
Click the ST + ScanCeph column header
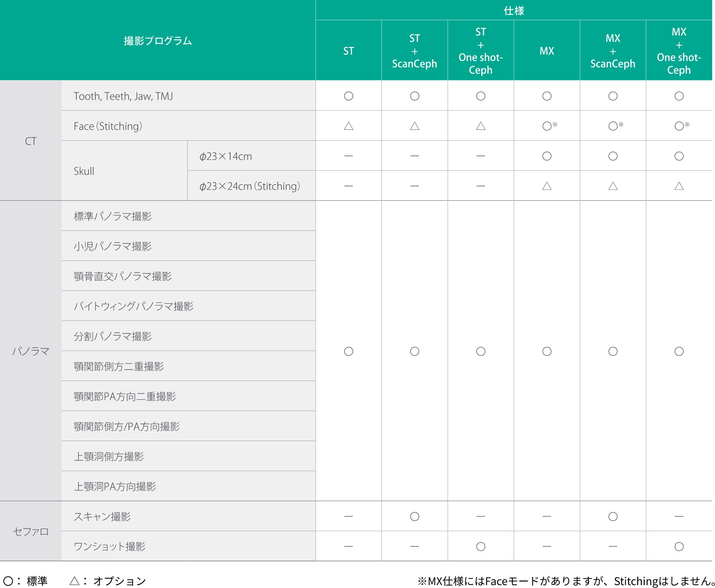[x=415, y=51]
